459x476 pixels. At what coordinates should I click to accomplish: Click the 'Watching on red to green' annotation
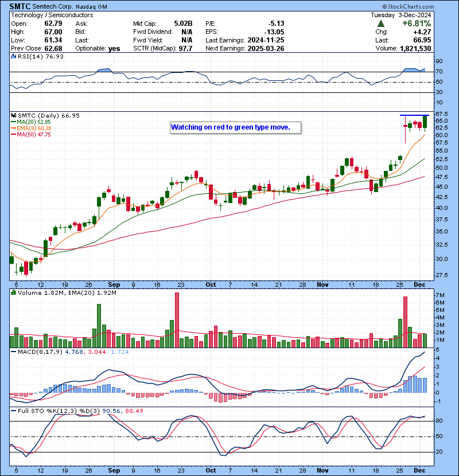(x=236, y=127)
